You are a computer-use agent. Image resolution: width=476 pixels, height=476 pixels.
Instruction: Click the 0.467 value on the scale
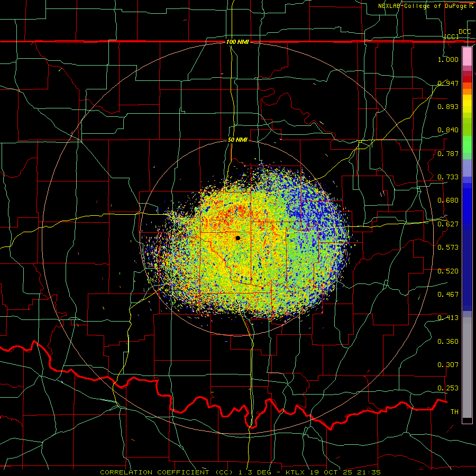(448, 295)
